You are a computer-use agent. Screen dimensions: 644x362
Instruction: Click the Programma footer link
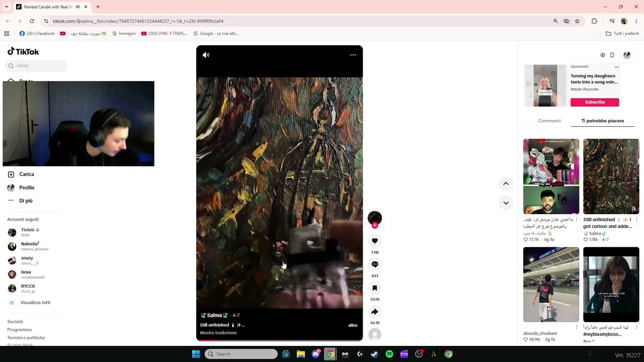pyautogui.click(x=19, y=330)
